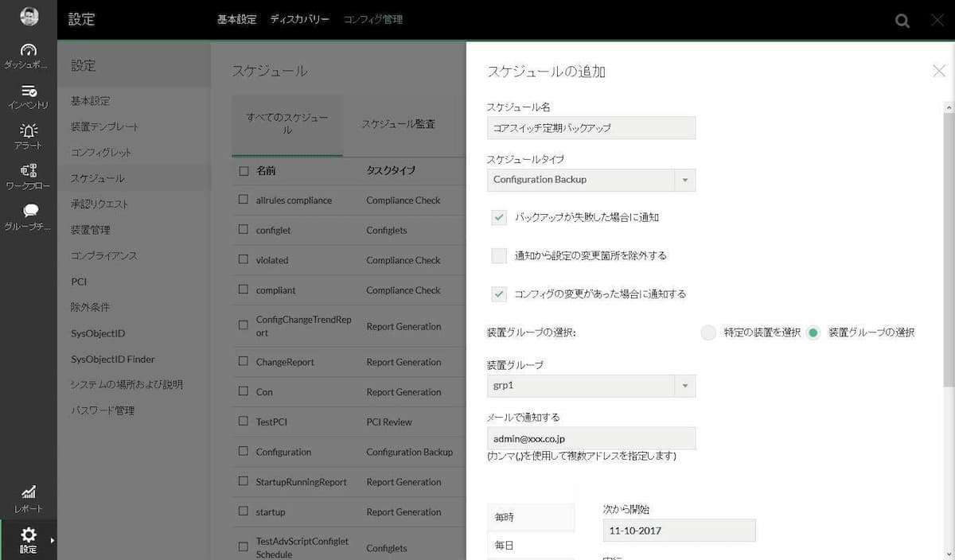
Task: Open the レポート sidebar icon
Action: 29,493
